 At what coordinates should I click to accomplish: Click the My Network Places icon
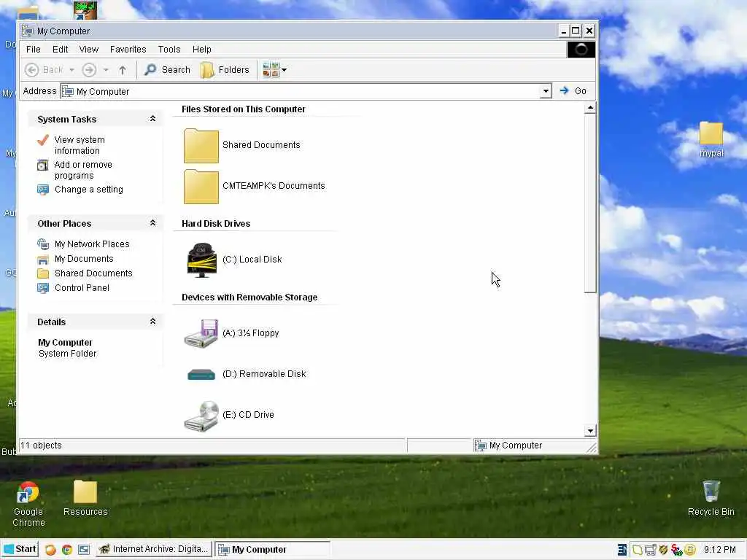click(43, 244)
